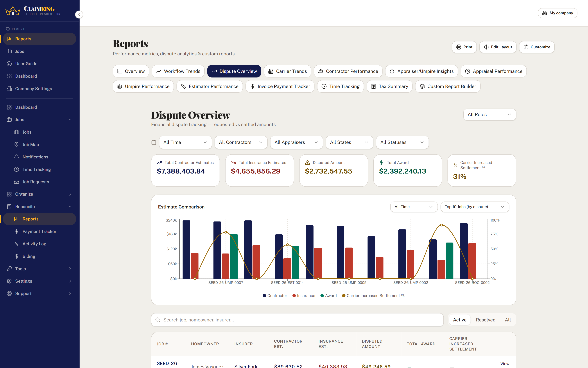This screenshot has height=368, width=588.
Task: Click the Edit Layout button
Action: (x=498, y=47)
